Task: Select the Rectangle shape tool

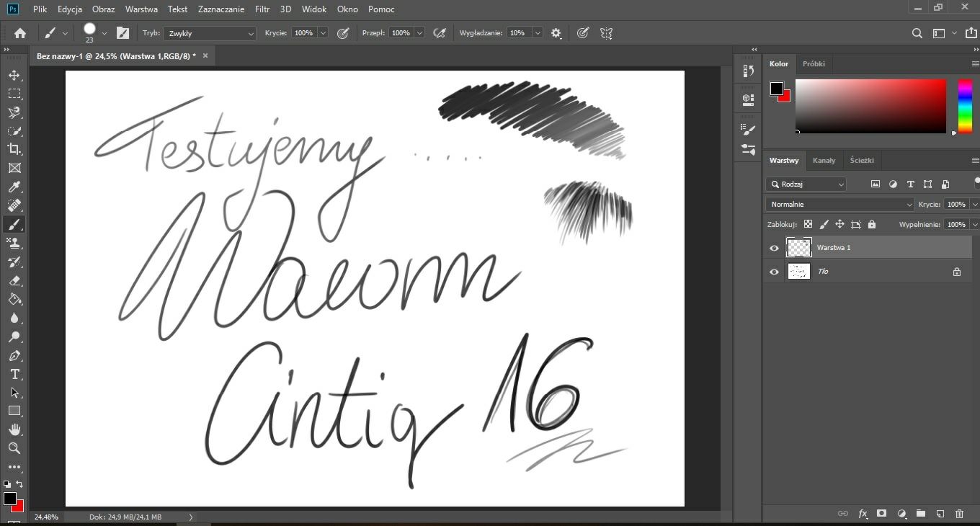Action: click(14, 411)
